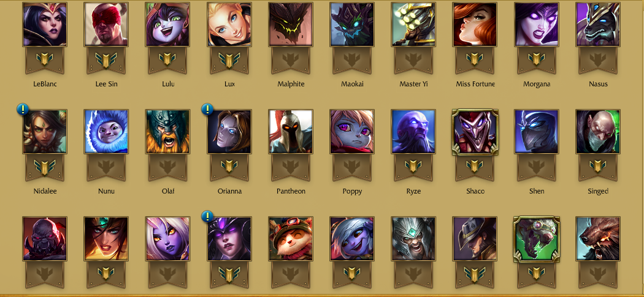Viewport: 644px width, 297px height.
Task: Choose the Lux champion portrait
Action: [229, 24]
